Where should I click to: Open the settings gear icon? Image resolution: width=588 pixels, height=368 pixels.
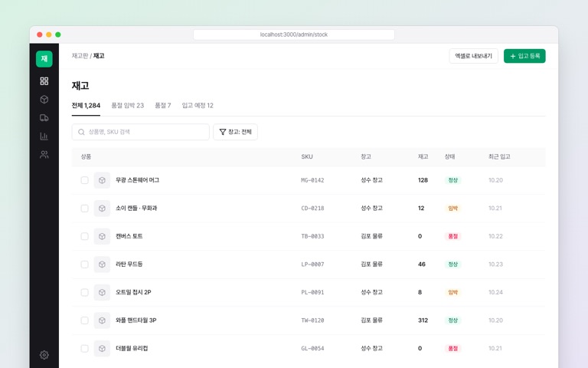tap(44, 355)
